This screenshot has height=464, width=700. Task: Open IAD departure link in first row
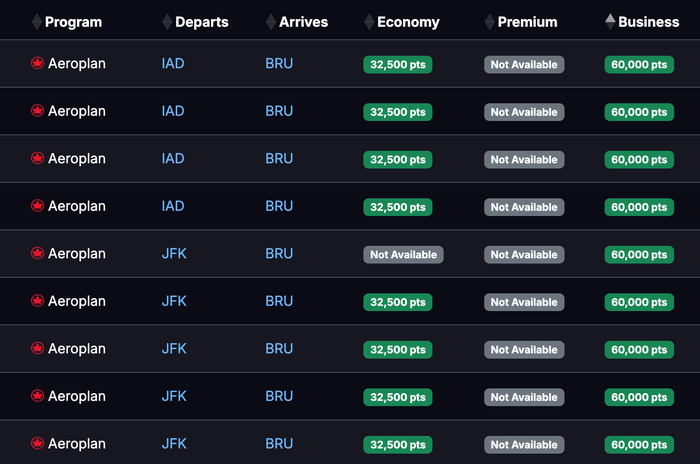pyautogui.click(x=173, y=63)
